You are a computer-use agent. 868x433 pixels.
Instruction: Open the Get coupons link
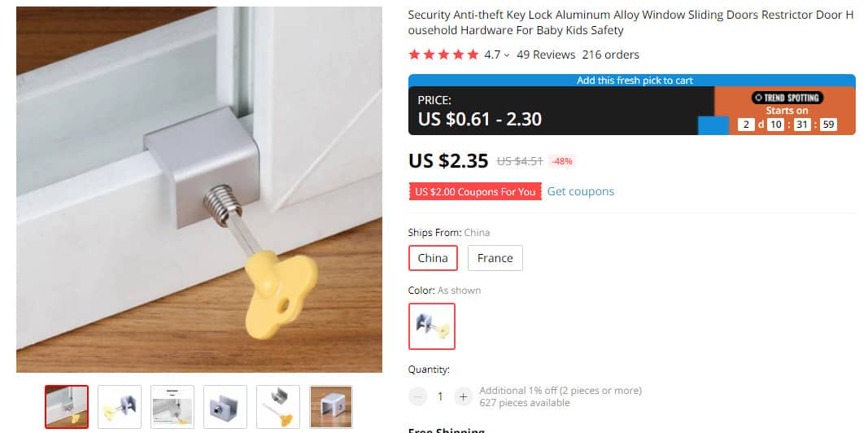tap(581, 191)
